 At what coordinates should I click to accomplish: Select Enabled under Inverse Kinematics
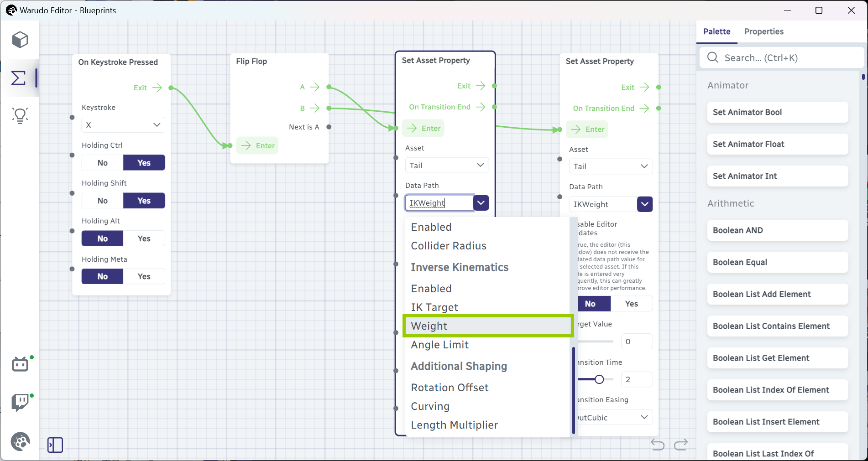click(x=488, y=289)
